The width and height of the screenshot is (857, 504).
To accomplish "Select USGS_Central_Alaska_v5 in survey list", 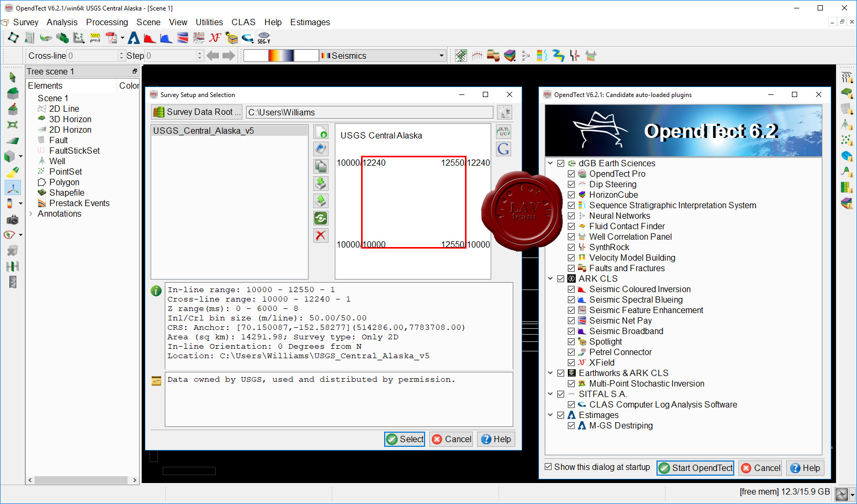I will tap(229, 131).
